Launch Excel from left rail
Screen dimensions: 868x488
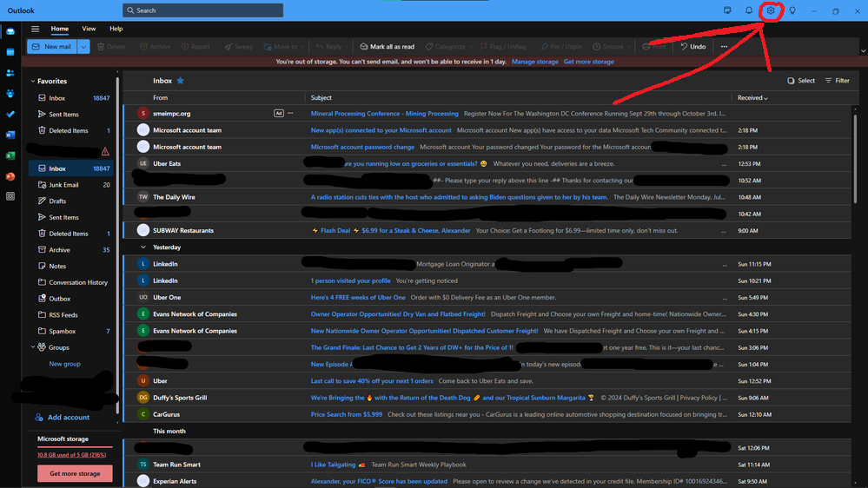coord(10,156)
